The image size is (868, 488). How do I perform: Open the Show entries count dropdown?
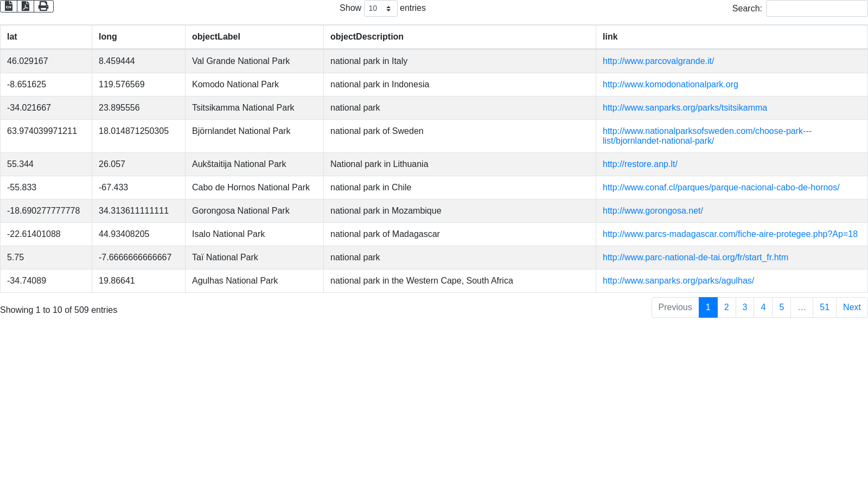tap(380, 8)
